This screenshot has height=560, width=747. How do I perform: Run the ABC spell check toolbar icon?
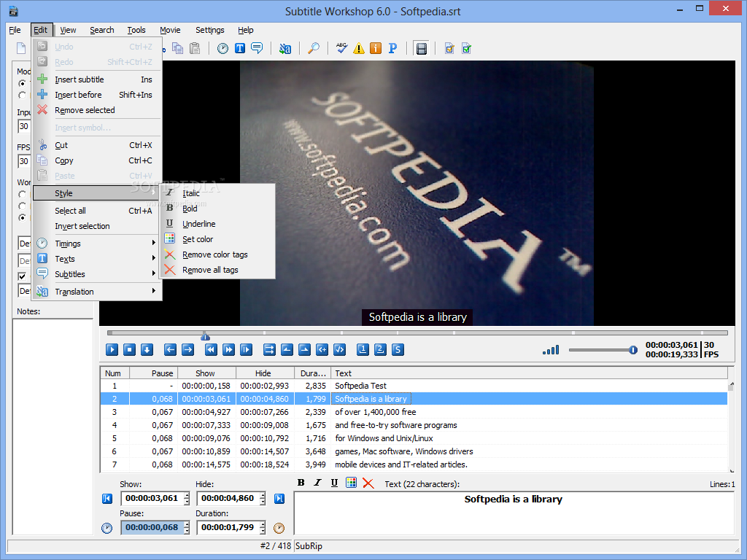coord(341,48)
